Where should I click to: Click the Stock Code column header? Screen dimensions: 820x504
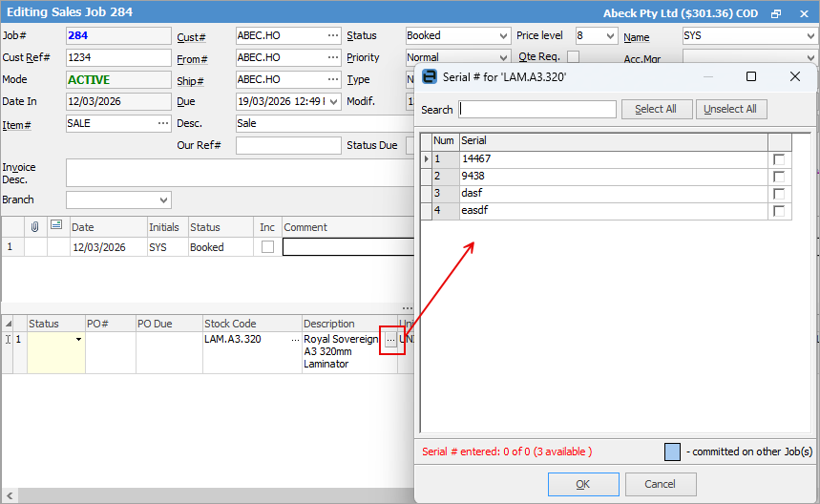[x=252, y=324]
